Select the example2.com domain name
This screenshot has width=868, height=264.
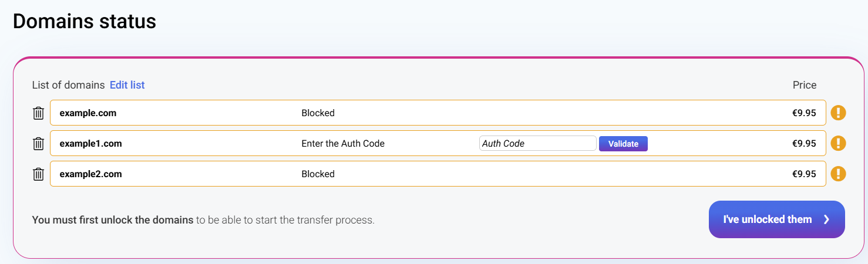point(90,174)
